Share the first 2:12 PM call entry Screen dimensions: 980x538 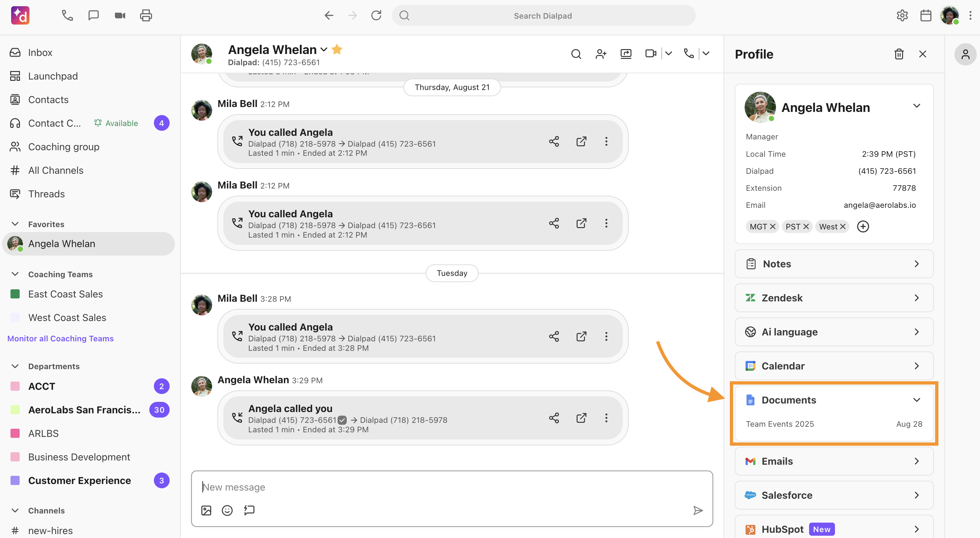(x=554, y=141)
